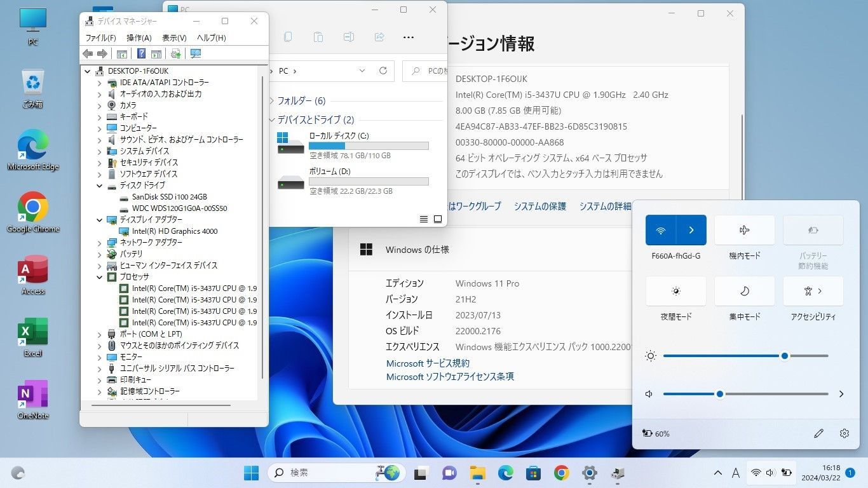Click the Windows Start button
868x488 pixels.
point(252,473)
